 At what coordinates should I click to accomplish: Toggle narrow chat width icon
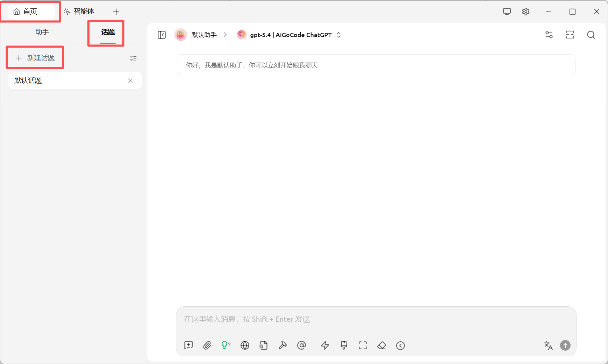pyautogui.click(x=570, y=35)
